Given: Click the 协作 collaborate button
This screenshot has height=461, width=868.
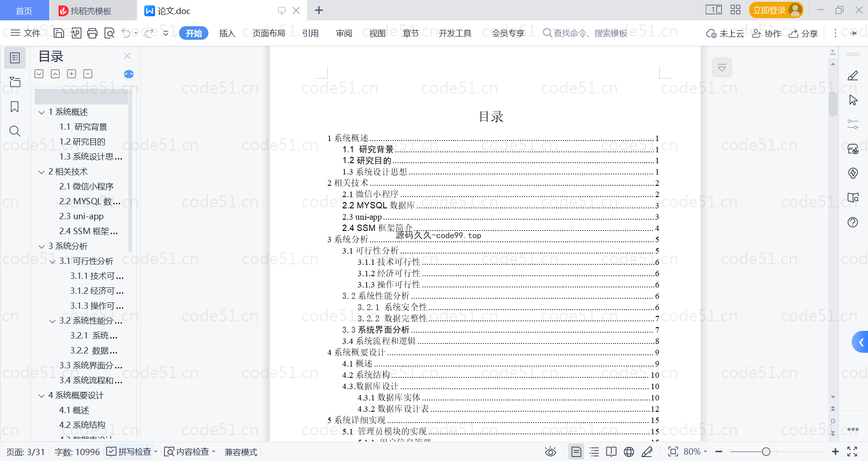Looking at the screenshot, I should [767, 33].
